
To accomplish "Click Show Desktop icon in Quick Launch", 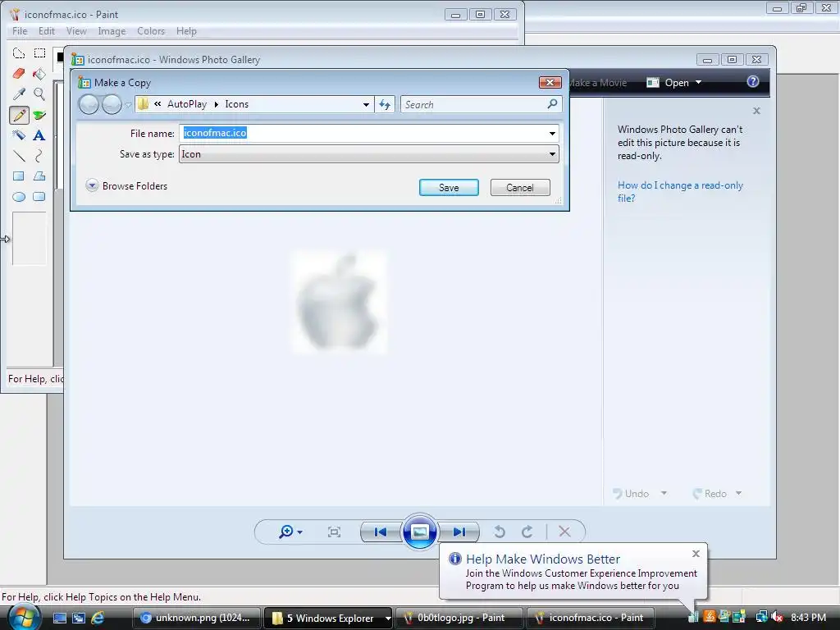I will click(x=59, y=618).
